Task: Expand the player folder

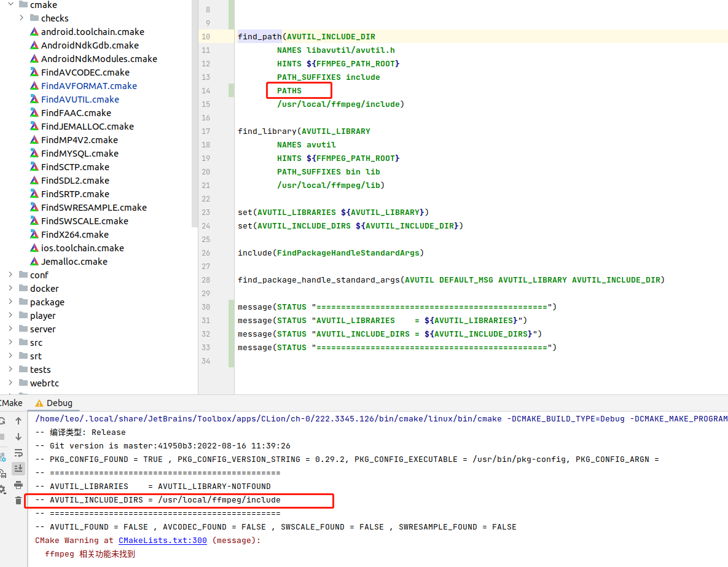Action: click(10, 315)
